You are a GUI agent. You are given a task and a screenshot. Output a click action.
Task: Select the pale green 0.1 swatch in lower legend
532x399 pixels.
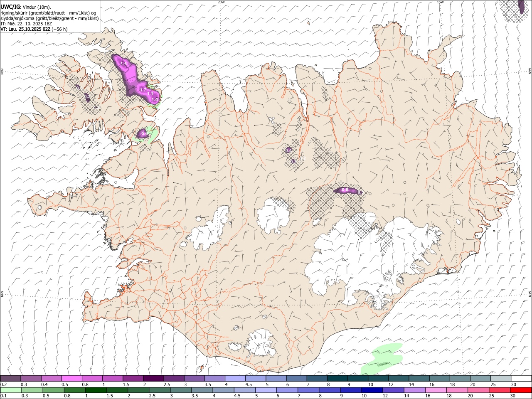point(11,390)
